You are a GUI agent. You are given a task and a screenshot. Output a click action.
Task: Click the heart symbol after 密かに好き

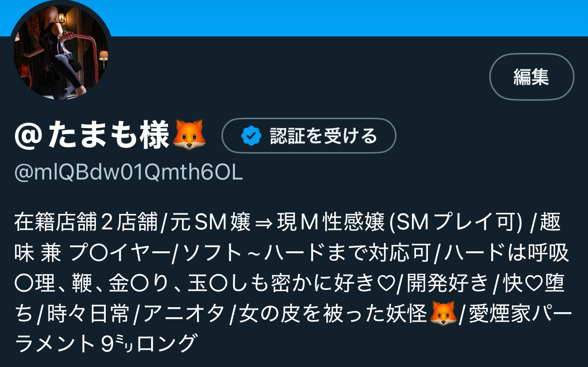coord(386,283)
